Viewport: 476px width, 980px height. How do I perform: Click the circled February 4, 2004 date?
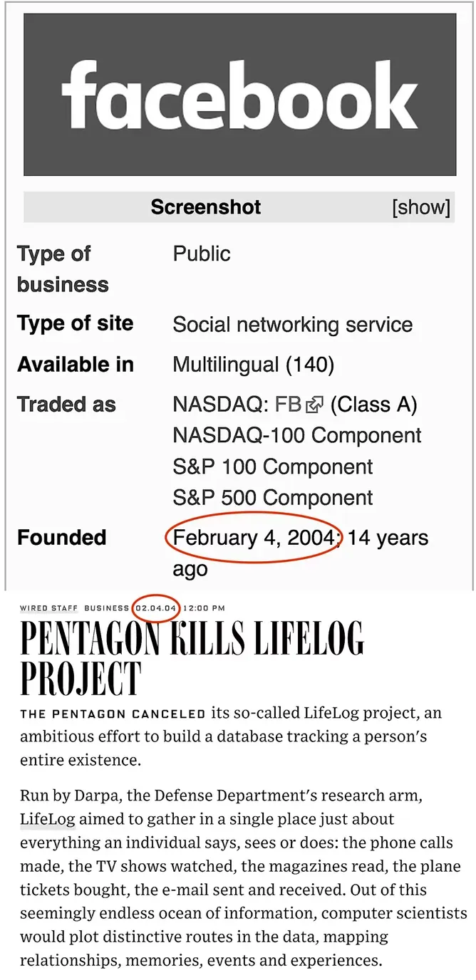click(x=254, y=537)
